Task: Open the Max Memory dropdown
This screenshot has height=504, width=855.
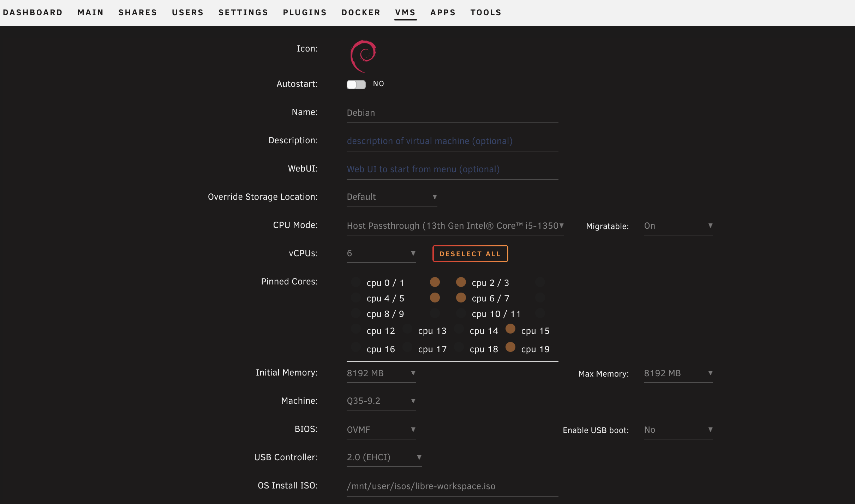Action: pos(678,373)
